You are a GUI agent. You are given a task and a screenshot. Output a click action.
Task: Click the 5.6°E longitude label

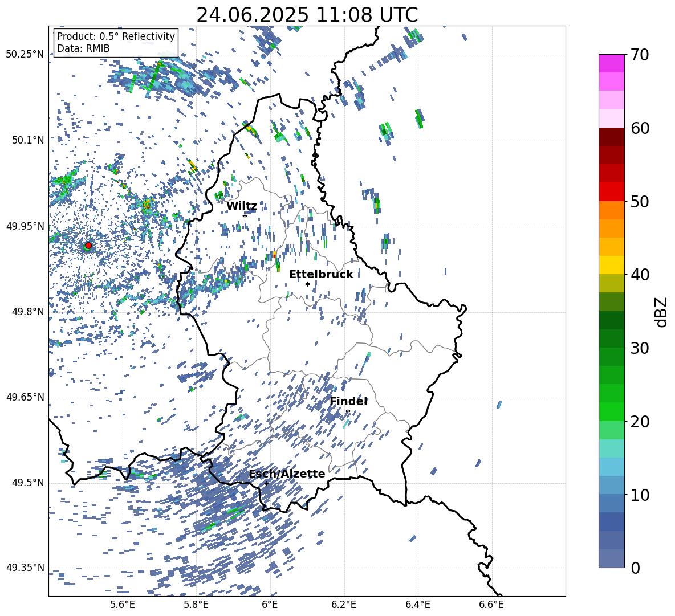pyautogui.click(x=123, y=605)
